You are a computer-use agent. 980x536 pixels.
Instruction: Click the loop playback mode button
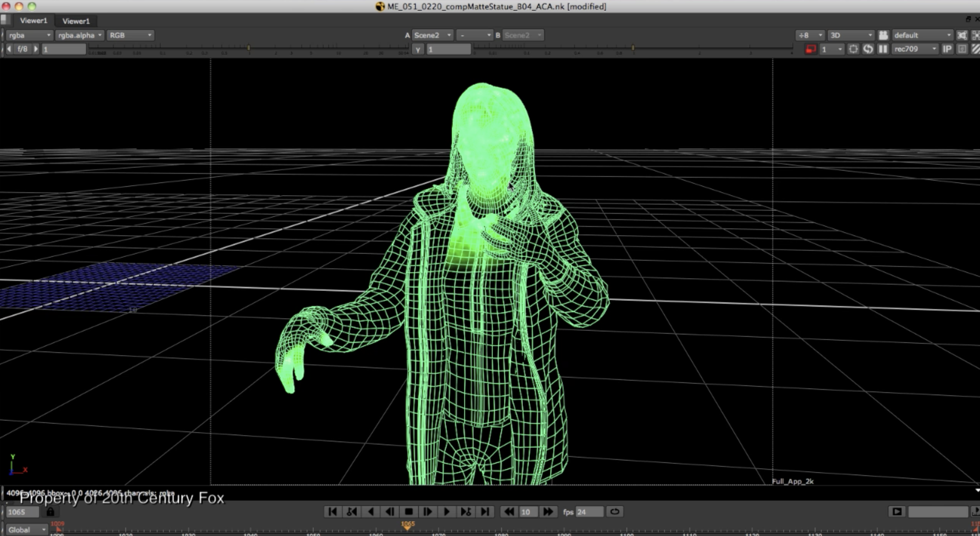point(615,512)
